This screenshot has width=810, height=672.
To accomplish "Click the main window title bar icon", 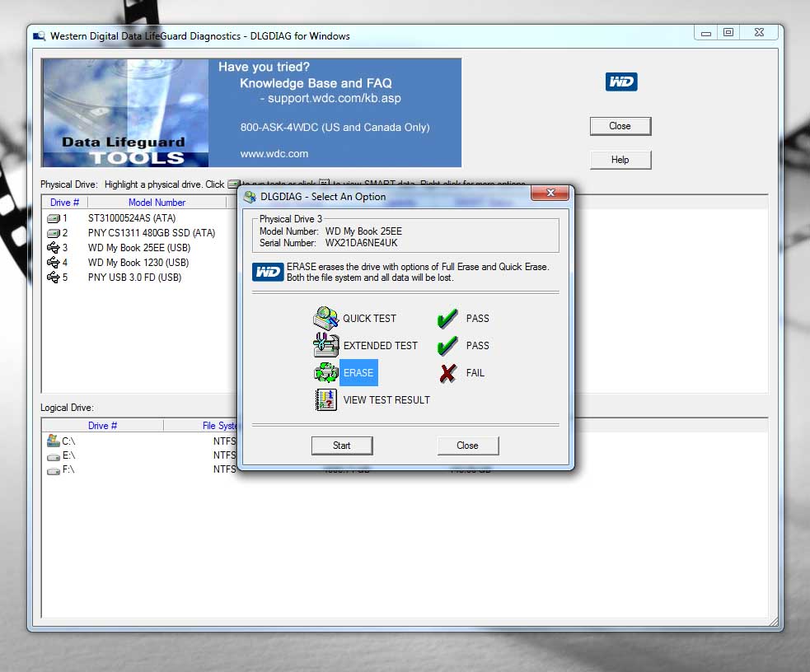I will (x=40, y=36).
